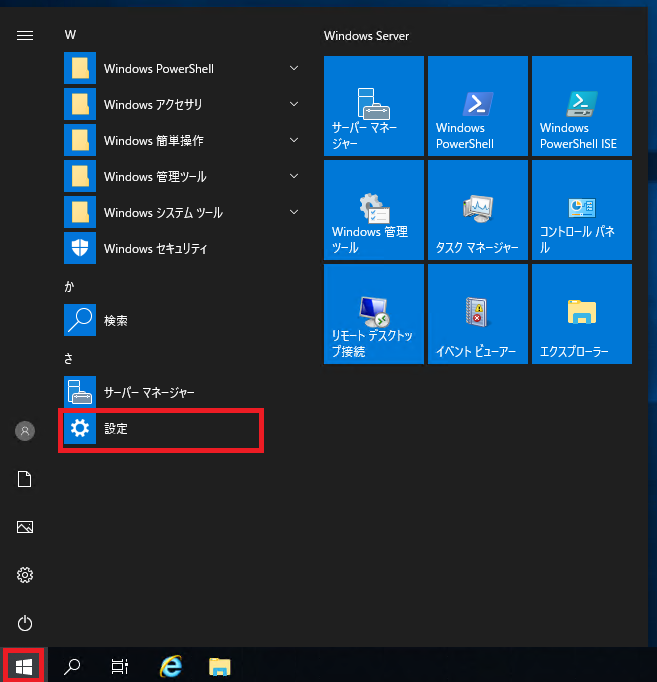Click the Power icon in the sidebar

pos(25,623)
